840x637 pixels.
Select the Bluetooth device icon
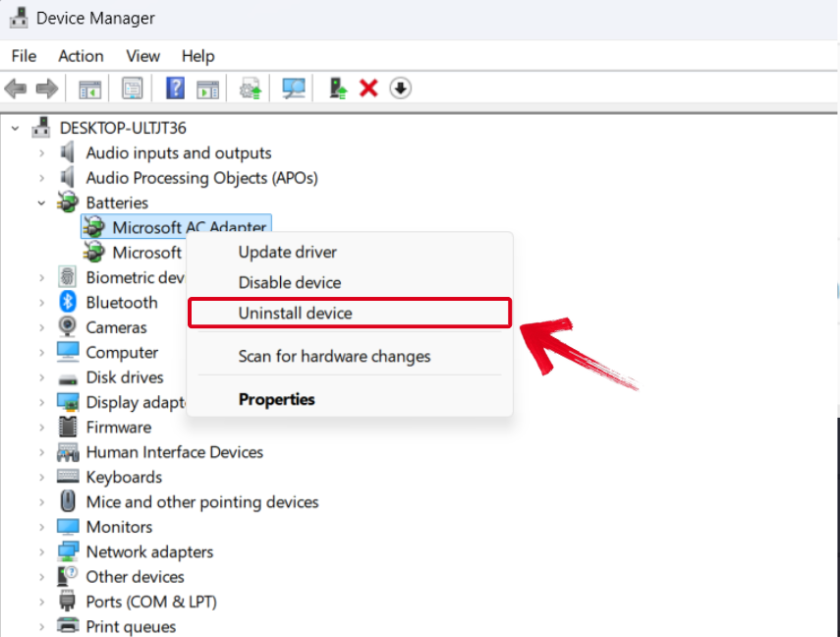pyautogui.click(x=66, y=302)
